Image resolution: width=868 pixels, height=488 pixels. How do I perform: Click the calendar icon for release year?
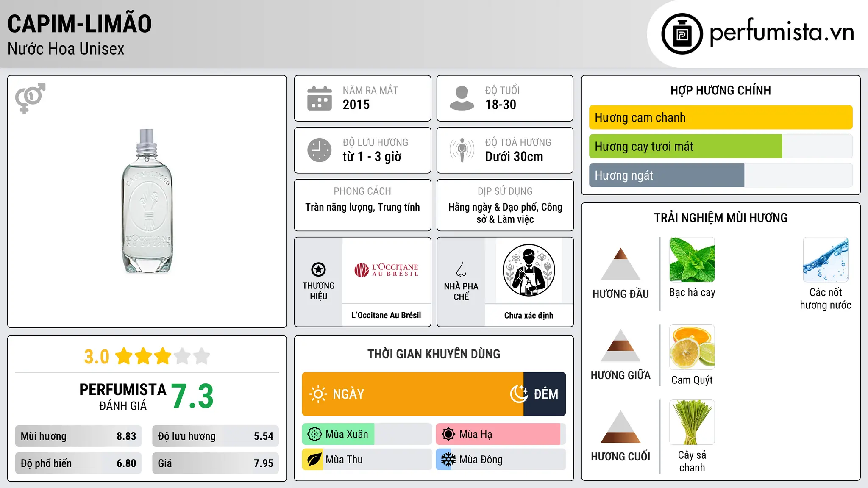click(320, 98)
